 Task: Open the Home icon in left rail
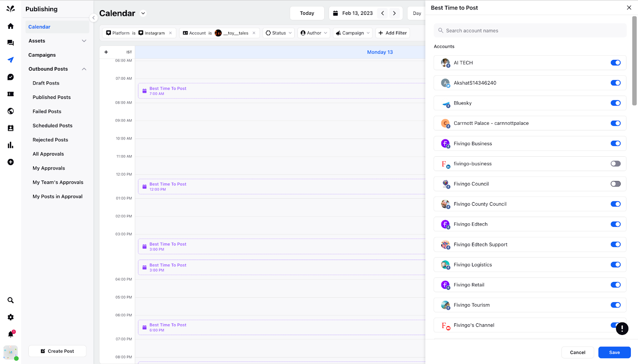pyautogui.click(x=11, y=26)
